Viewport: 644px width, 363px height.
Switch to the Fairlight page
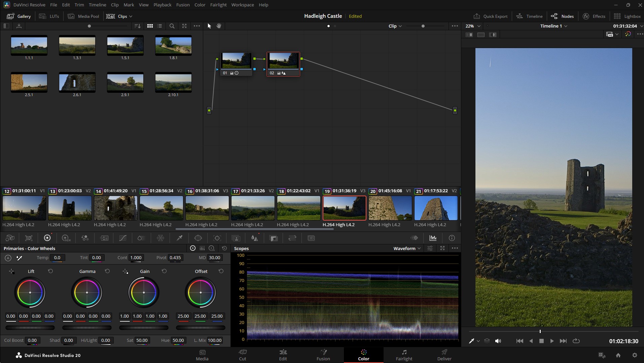point(404,355)
